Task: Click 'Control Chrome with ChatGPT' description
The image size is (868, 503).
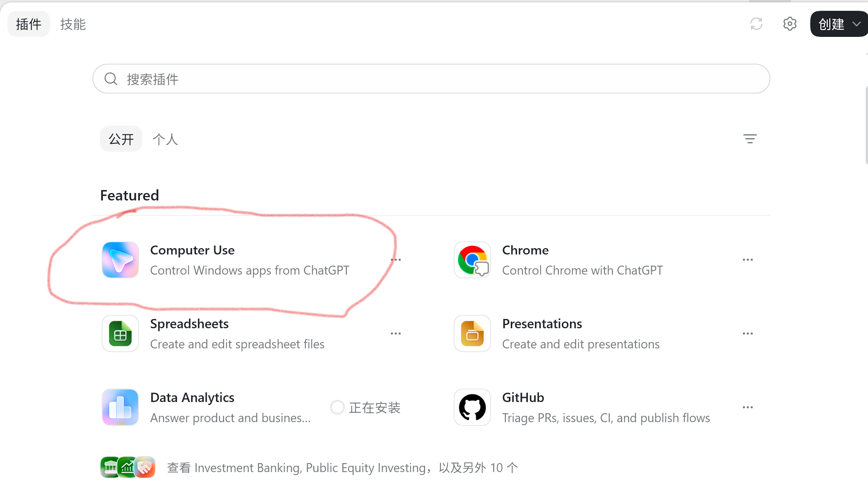Action: (x=582, y=270)
